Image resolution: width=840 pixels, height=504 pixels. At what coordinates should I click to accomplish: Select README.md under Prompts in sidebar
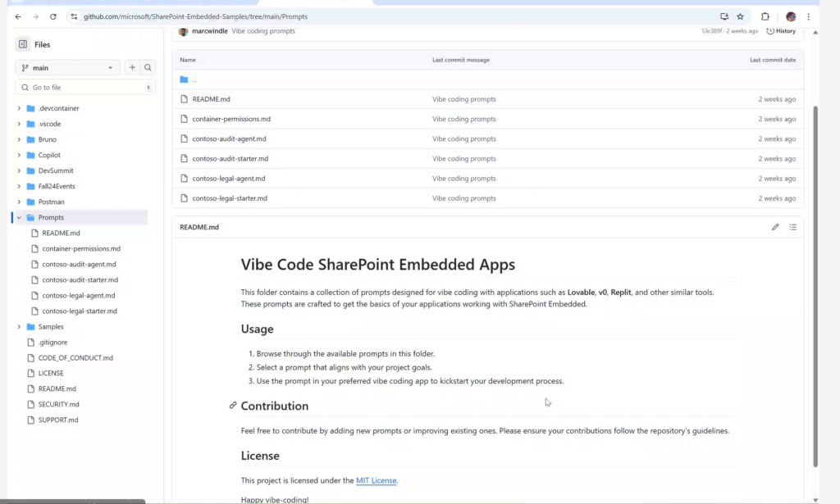click(x=61, y=234)
